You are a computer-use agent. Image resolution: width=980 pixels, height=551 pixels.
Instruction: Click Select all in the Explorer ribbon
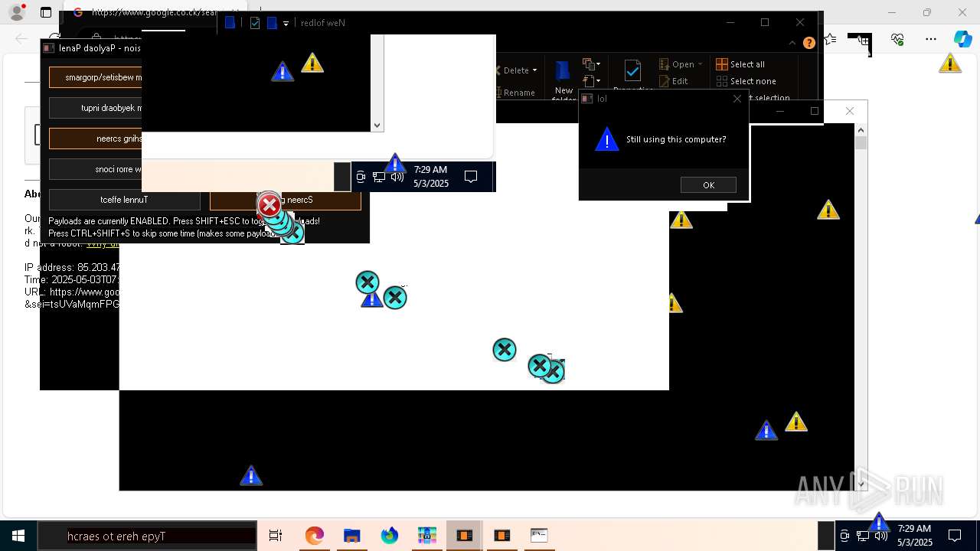740,64
